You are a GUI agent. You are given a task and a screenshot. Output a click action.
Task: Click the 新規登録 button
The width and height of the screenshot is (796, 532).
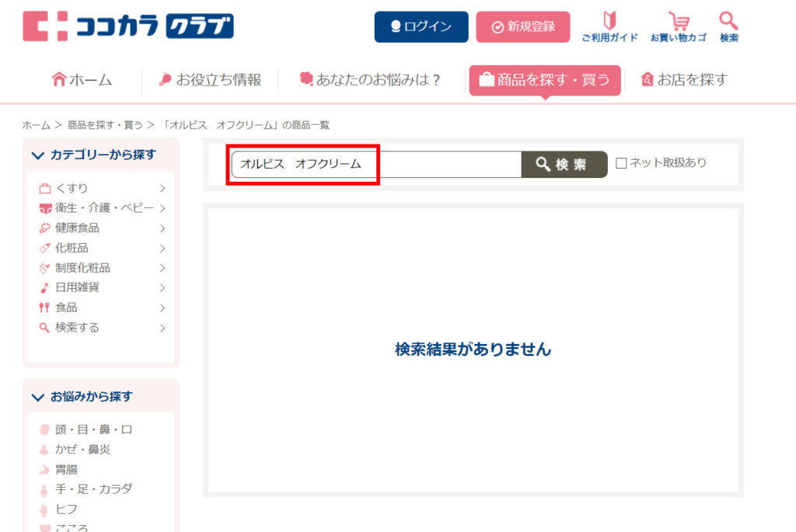523,27
